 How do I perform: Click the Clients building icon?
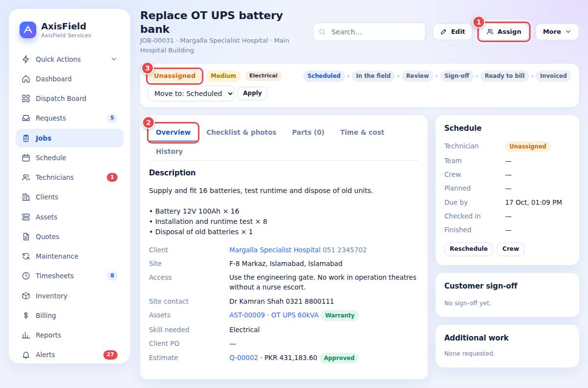26,197
